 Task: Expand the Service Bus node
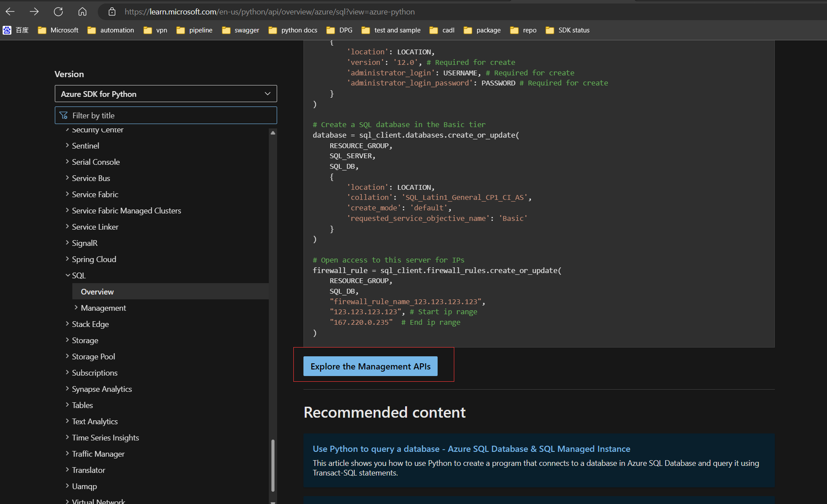pos(67,177)
